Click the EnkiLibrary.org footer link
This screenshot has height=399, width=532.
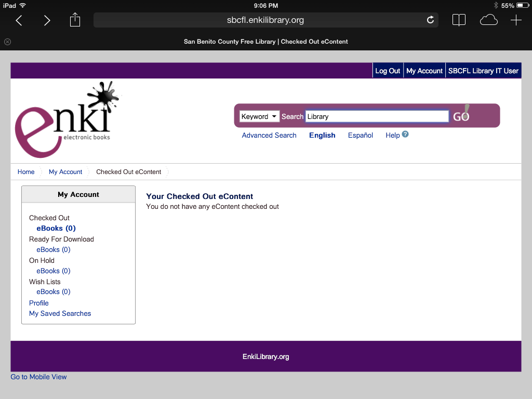(x=265, y=356)
